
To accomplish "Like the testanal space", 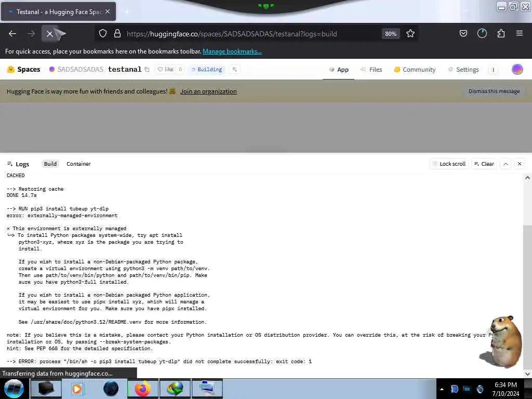I will click(x=166, y=69).
